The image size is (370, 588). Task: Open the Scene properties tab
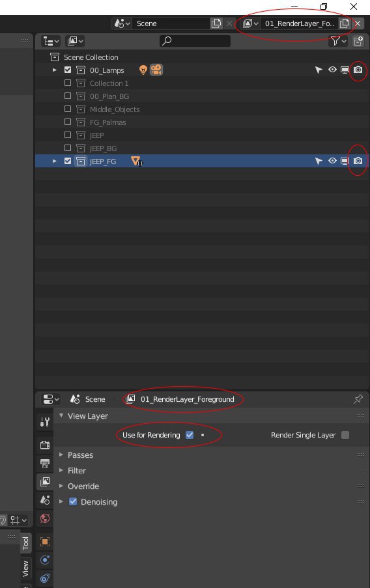coord(45,500)
